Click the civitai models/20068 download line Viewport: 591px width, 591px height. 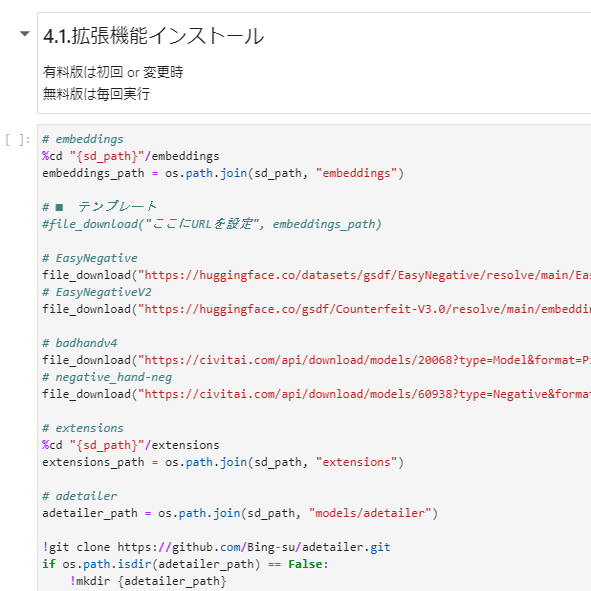316,360
